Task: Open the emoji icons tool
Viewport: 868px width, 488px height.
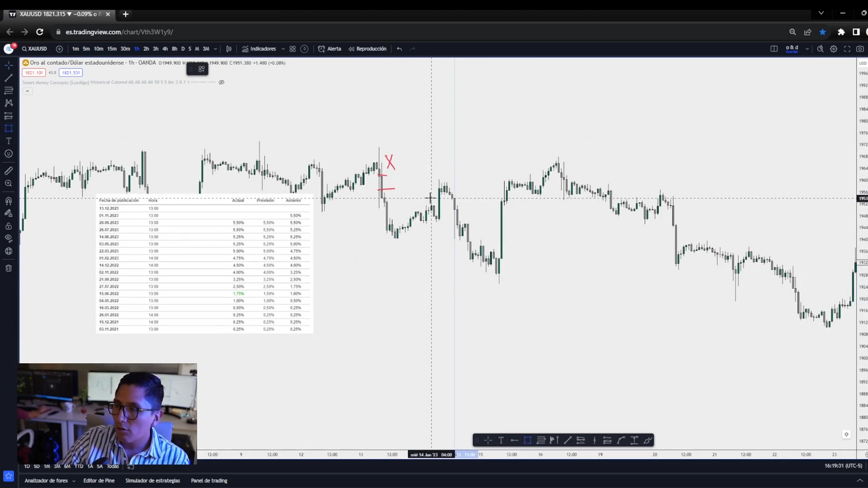Action: tap(8, 154)
